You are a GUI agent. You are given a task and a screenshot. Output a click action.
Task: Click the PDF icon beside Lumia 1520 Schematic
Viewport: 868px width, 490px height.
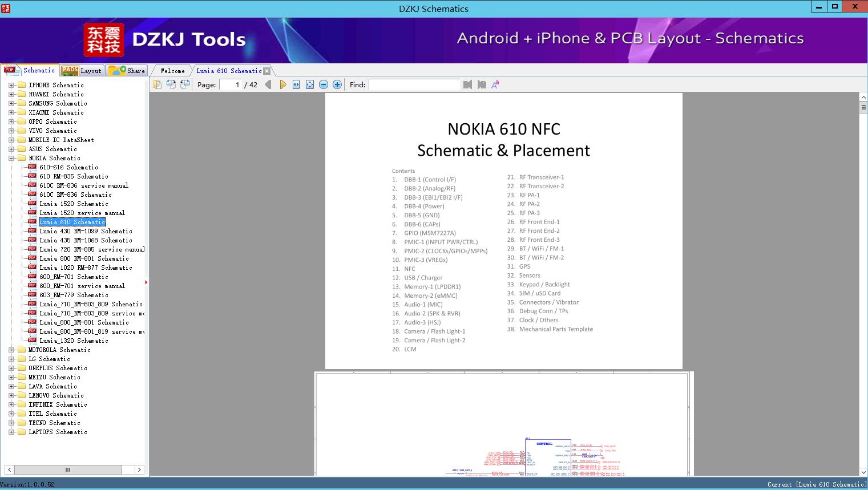tap(32, 203)
